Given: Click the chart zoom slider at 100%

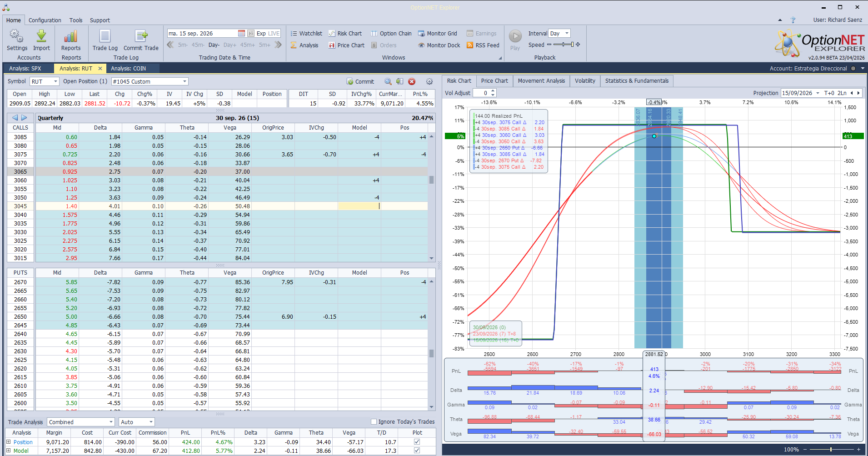Looking at the screenshot, I should click(831, 449).
